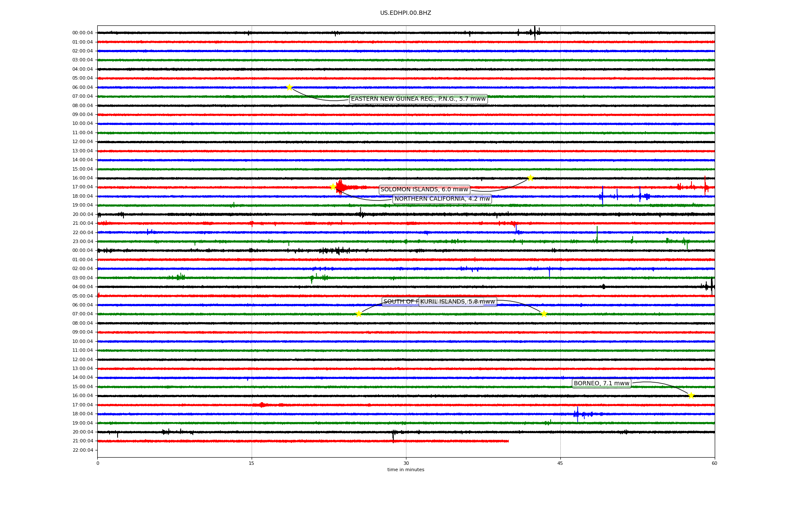Click the first 00:00:04 row label at top
812x508 pixels.
click(82, 33)
